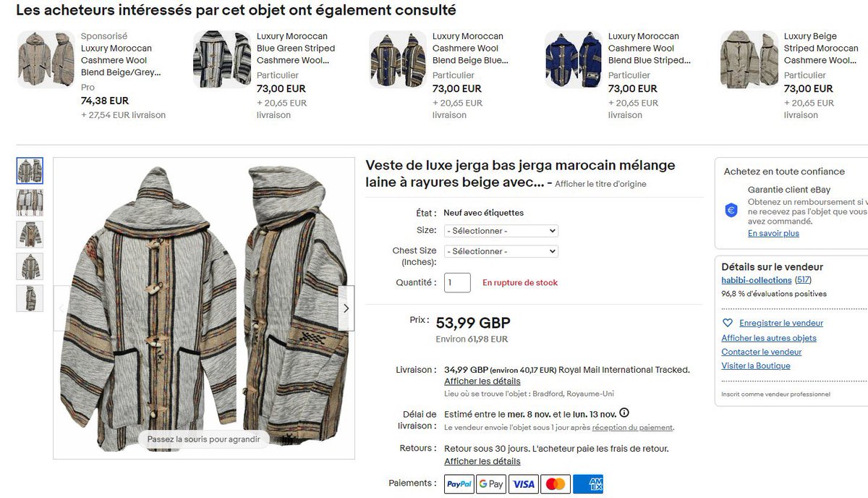Screen dimensions: 868x498
Task: Click the Google Pay payment icon
Action: point(491,484)
